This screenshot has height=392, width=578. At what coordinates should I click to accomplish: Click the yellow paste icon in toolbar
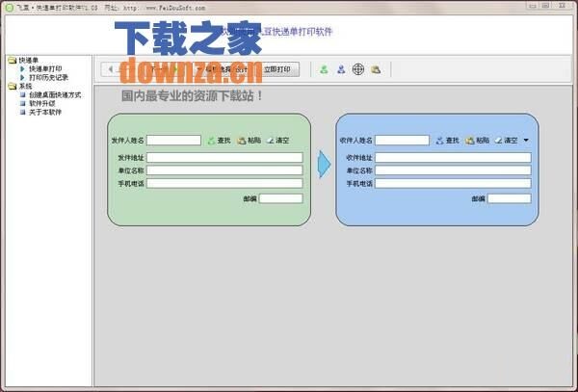[376, 69]
